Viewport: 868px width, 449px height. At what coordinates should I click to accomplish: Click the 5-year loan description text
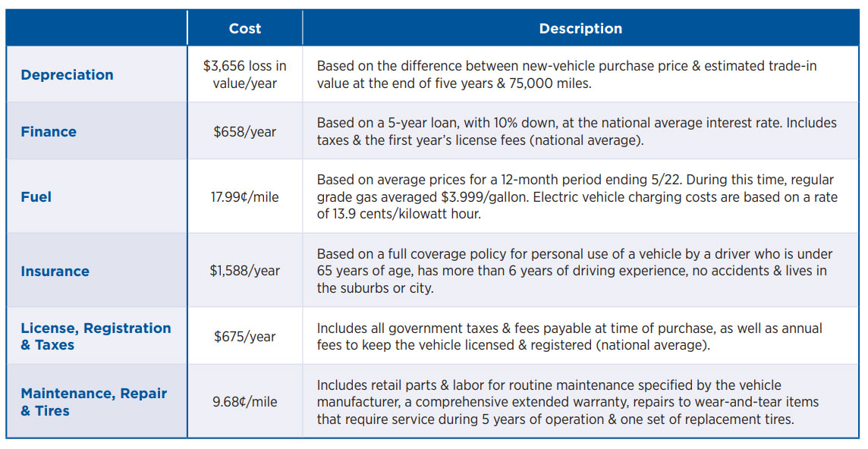577,132
